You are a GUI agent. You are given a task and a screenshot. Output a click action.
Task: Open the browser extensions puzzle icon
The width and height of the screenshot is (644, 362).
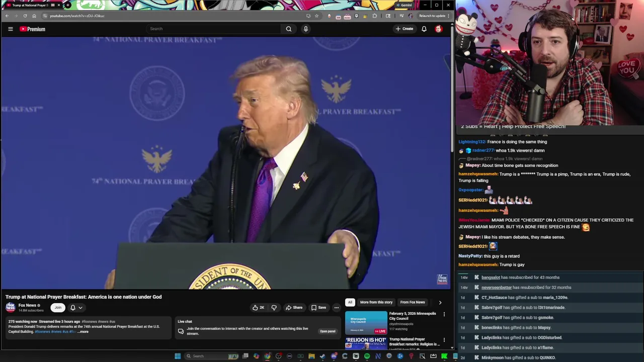click(x=374, y=16)
